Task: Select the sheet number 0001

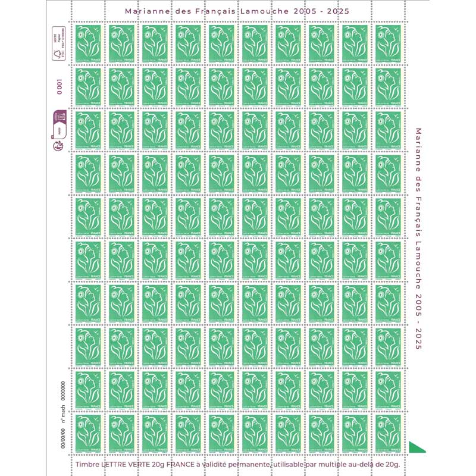Action: 59,87
